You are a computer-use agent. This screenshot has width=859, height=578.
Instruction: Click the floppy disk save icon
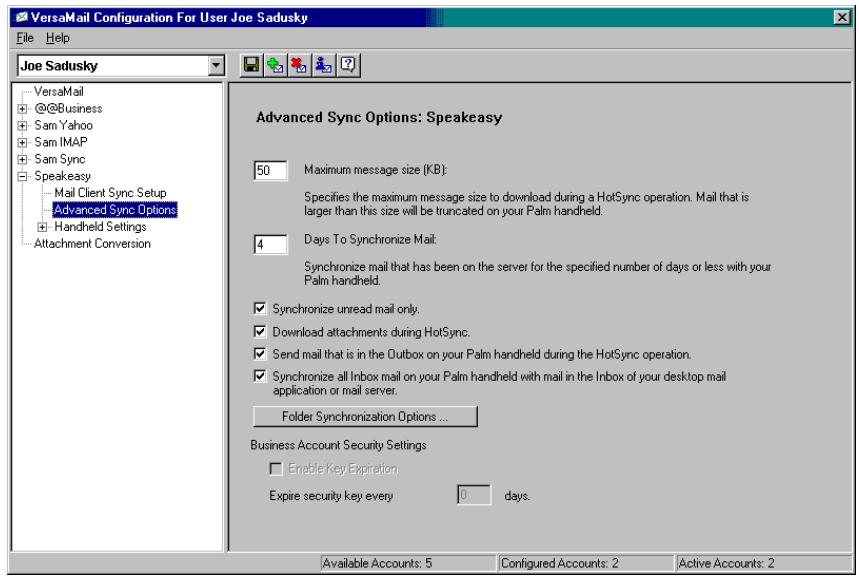click(x=251, y=65)
